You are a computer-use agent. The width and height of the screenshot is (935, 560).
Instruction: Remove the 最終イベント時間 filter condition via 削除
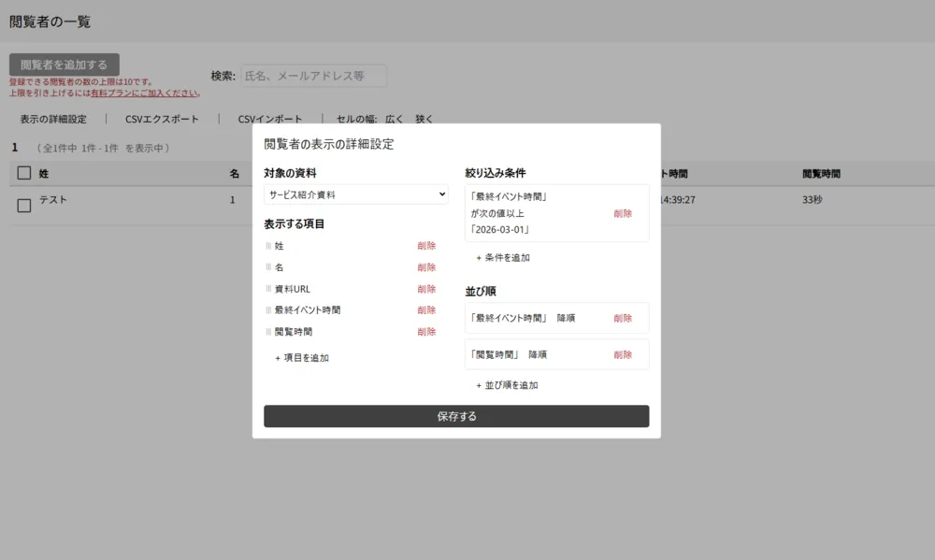(624, 212)
